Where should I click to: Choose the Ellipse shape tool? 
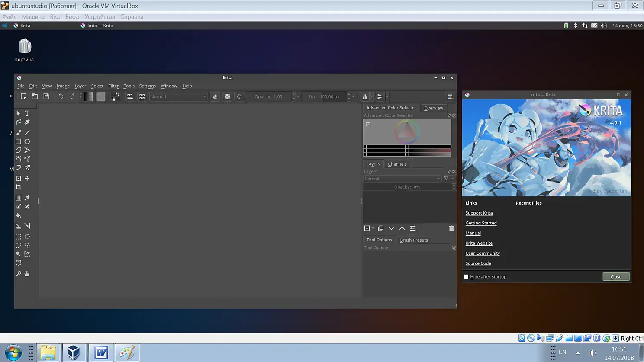(27, 141)
